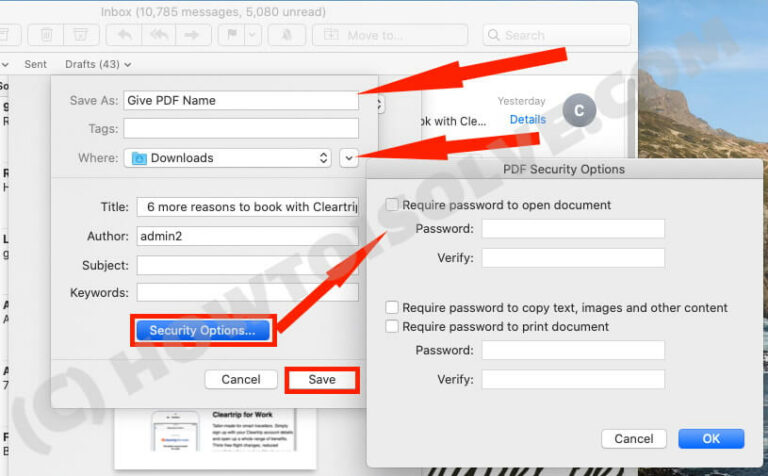This screenshot has height=476, width=768.
Task: Click the Reply arrow icon in Mail toolbar
Action: coord(124,35)
